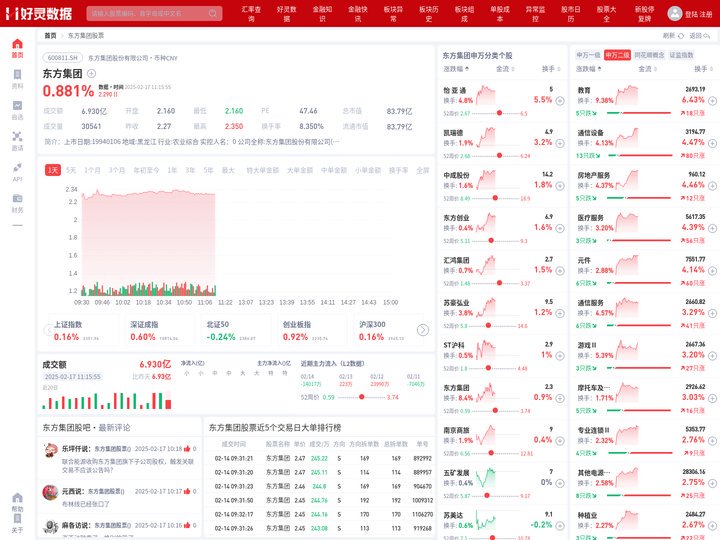Click 首页 in breadcrumb
The image size is (720, 540).
click(x=51, y=36)
